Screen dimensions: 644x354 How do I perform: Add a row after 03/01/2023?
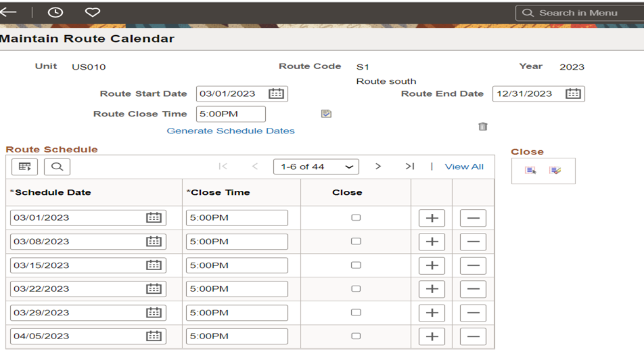pyautogui.click(x=432, y=218)
